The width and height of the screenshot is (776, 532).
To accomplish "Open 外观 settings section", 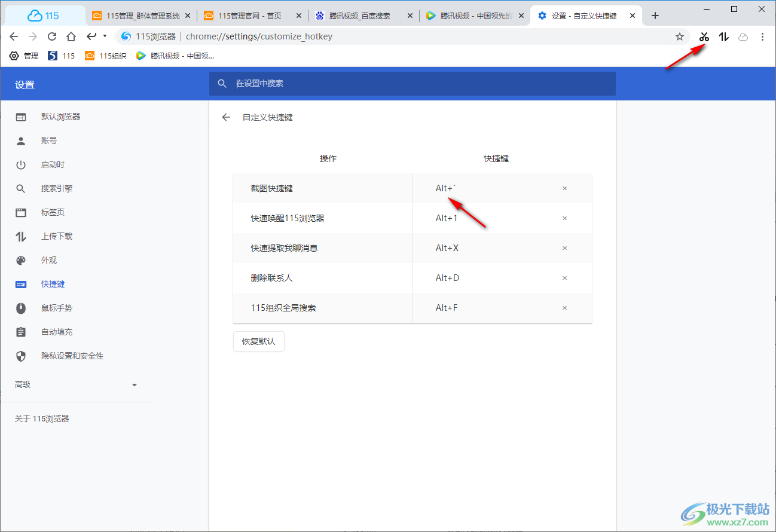I will 49,260.
